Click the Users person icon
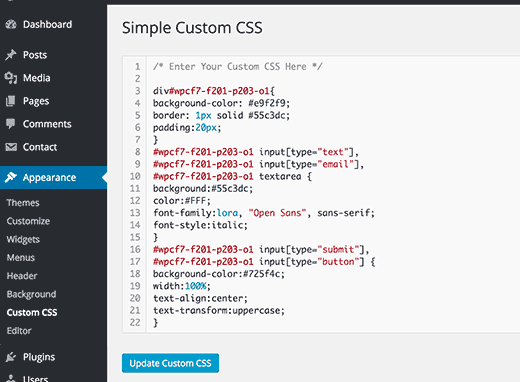 point(11,378)
